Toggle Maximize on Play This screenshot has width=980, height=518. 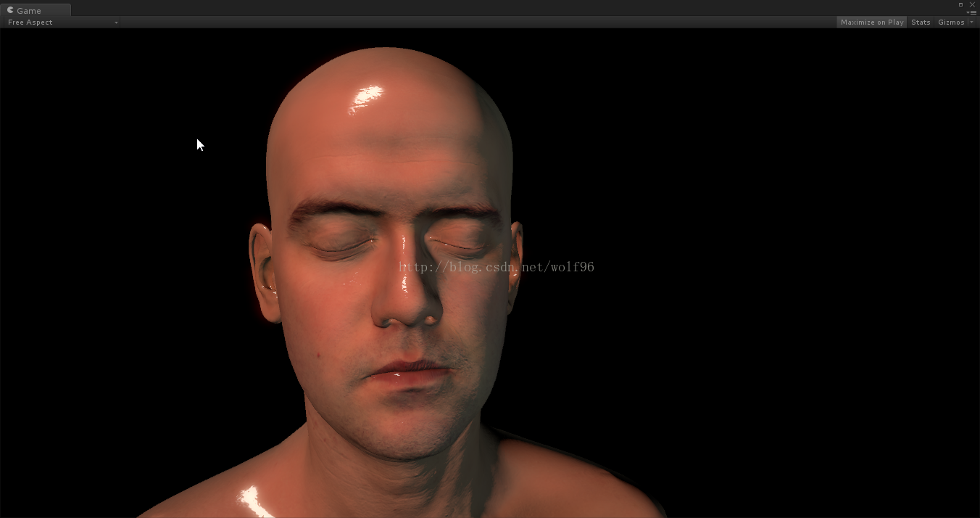(x=872, y=22)
